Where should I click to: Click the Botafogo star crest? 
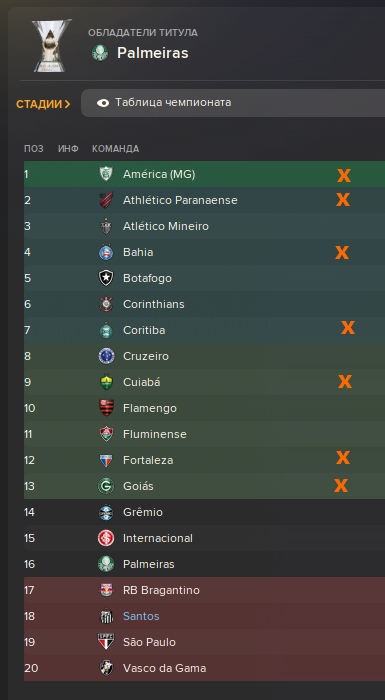106,278
